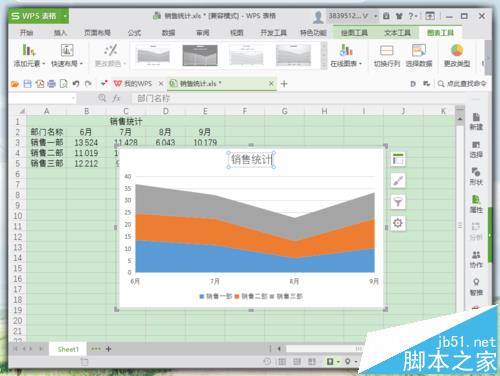Click the save icon in quick access toolbar
Image resolution: width=500 pixels, height=376 pixels.
click(27, 84)
